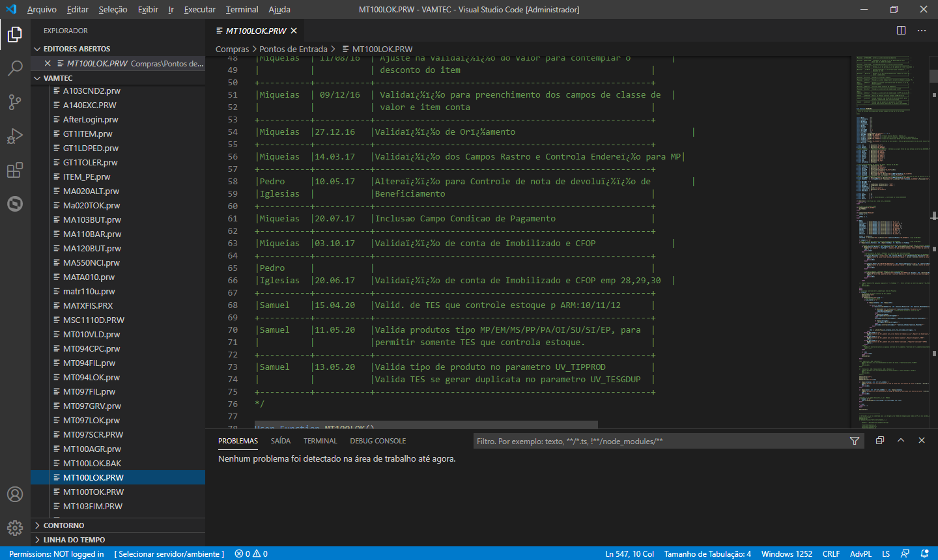Screen dimensions: 938x560
Task: Open the Accounts menu icon
Action: [15, 494]
